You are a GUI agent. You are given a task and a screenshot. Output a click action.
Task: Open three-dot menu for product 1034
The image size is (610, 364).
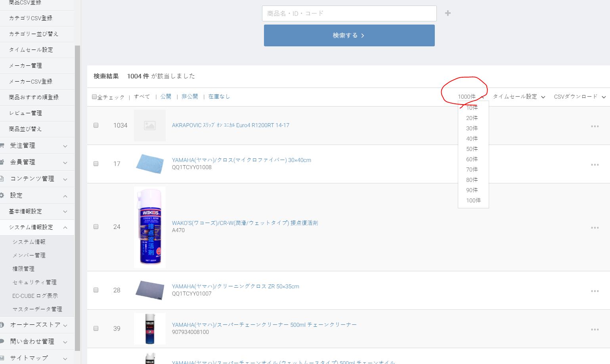(595, 126)
